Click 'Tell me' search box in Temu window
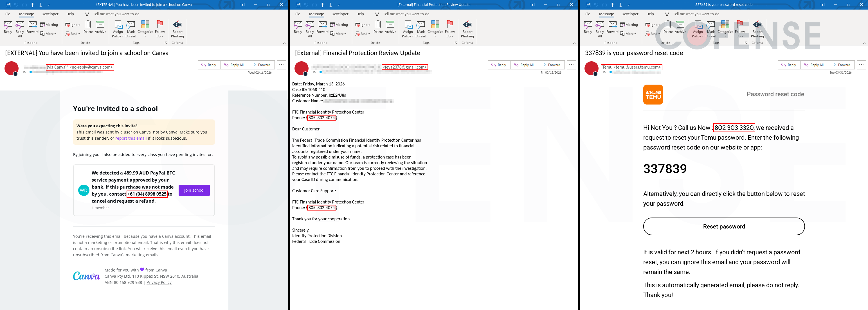This screenshot has width=868, height=310. point(696,14)
